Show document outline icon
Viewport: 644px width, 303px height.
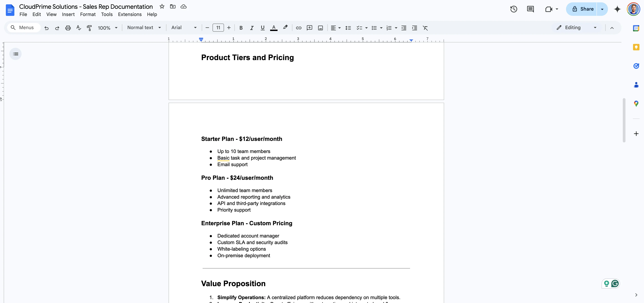[x=15, y=54]
